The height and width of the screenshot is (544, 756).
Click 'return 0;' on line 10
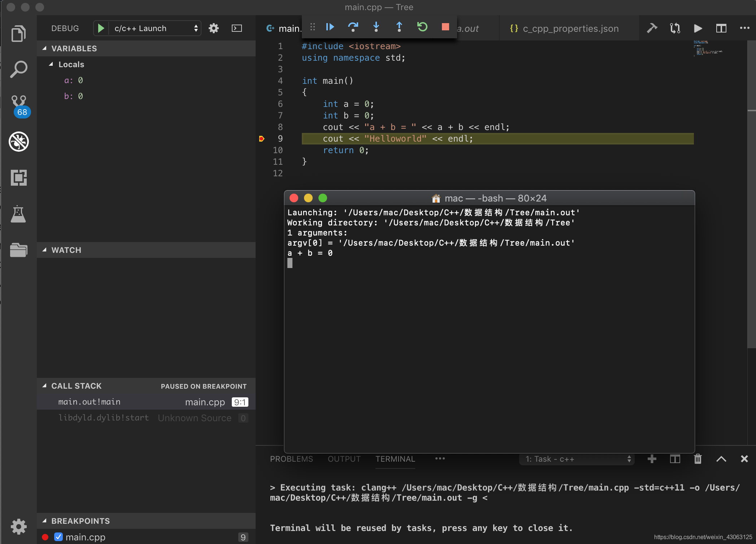coord(346,150)
